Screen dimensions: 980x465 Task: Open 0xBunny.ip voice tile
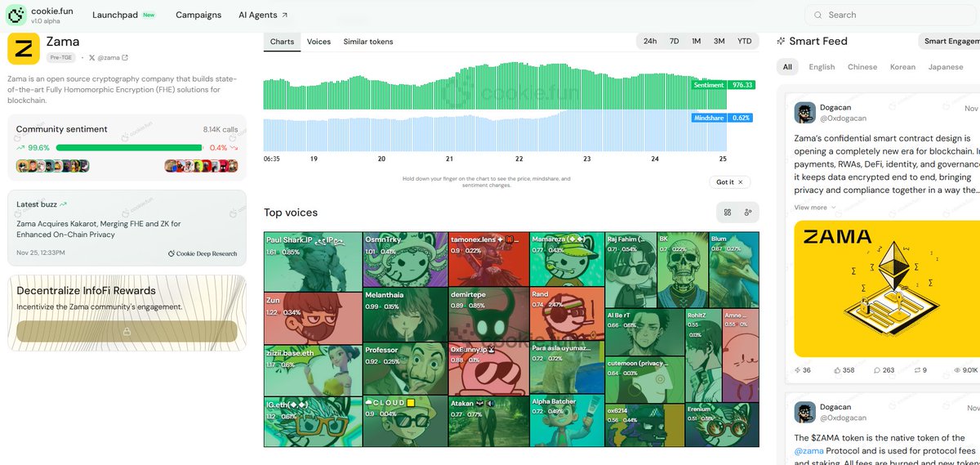488,369
